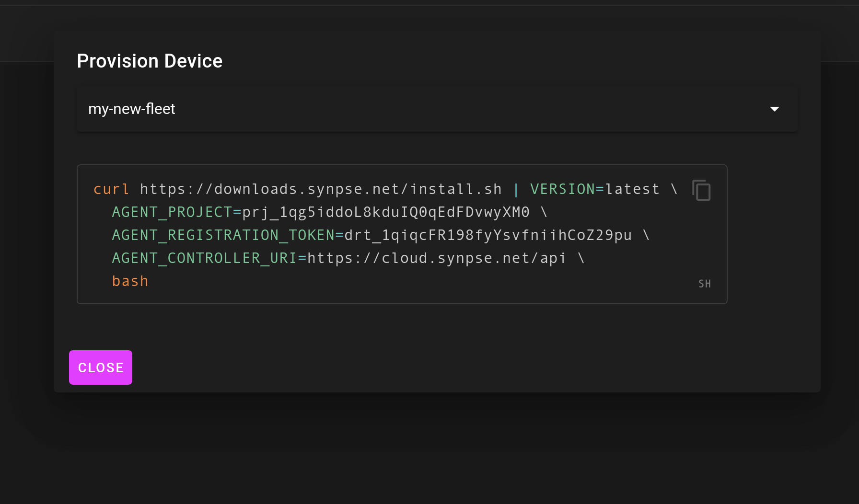The height and width of the screenshot is (504, 859).
Task: Click the Provision Device dialog title
Action: tap(150, 61)
